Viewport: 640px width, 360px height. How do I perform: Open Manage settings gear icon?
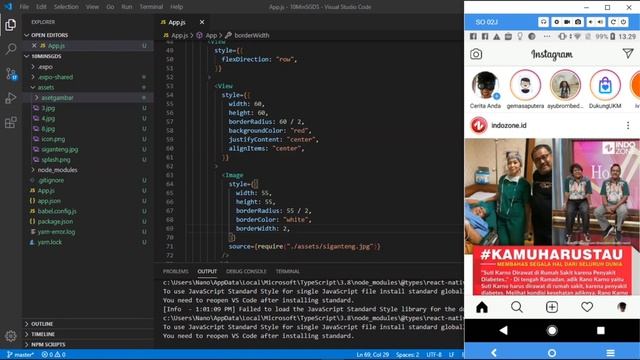tap(11, 336)
